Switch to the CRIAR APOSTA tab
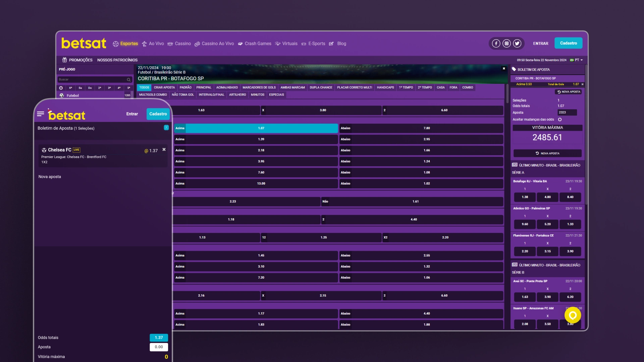 pyautogui.click(x=164, y=87)
